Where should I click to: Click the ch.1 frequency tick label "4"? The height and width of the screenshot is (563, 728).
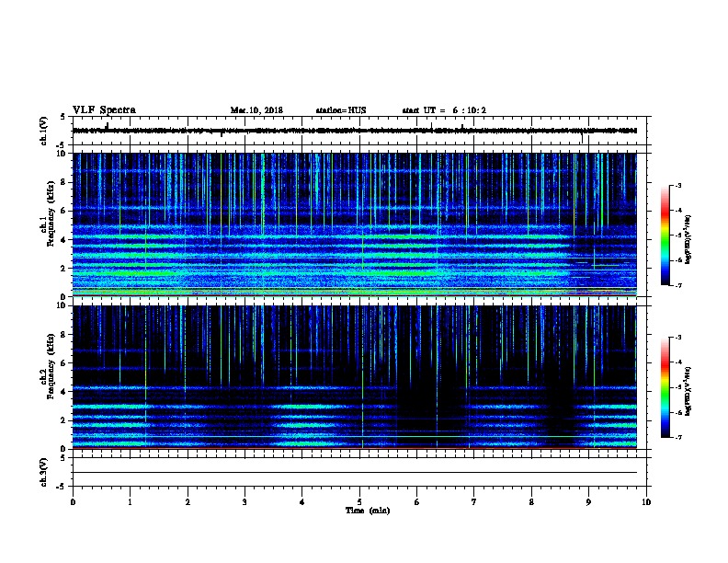pyautogui.click(x=63, y=240)
